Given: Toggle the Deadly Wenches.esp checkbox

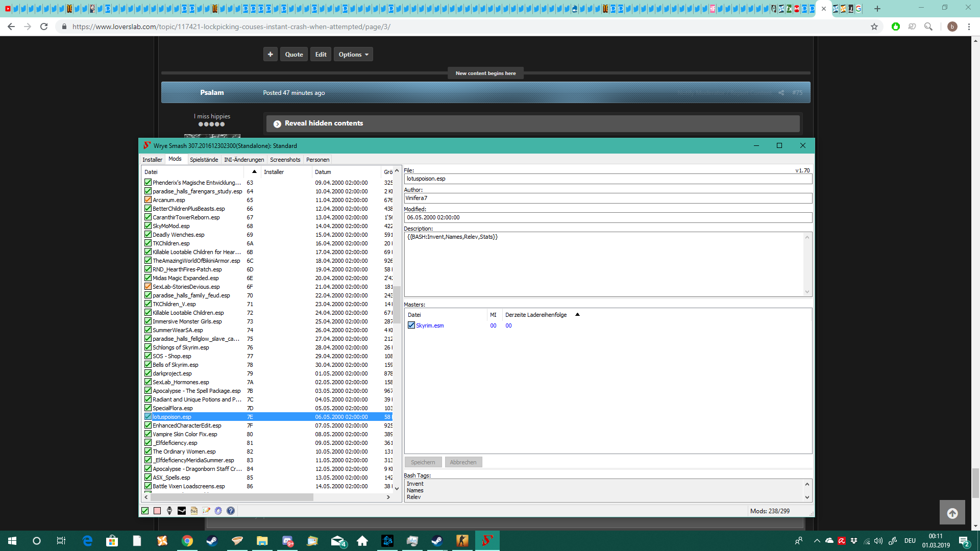Looking at the screenshot, I should pos(148,235).
